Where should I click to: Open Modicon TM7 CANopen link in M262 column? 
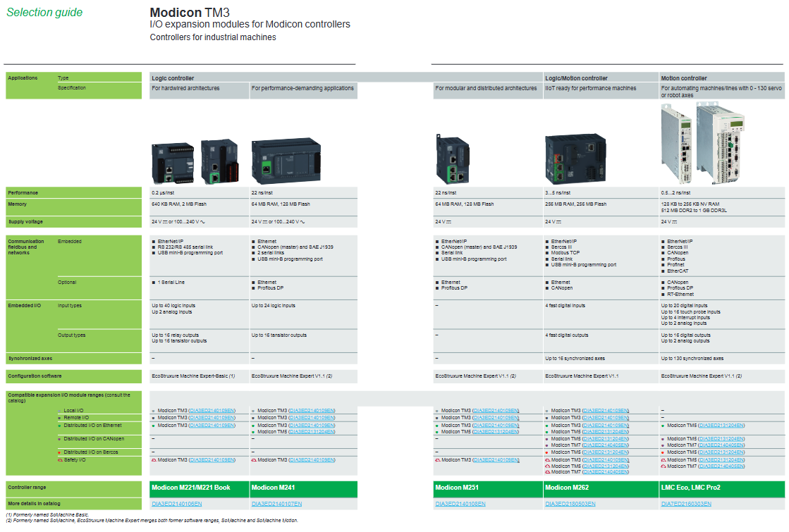pyautogui.click(x=606, y=445)
